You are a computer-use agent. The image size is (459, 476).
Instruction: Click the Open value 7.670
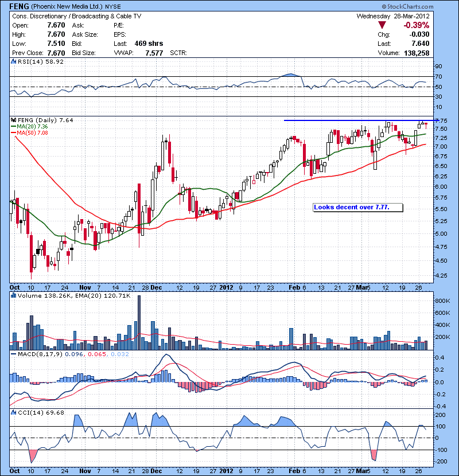tap(56, 25)
